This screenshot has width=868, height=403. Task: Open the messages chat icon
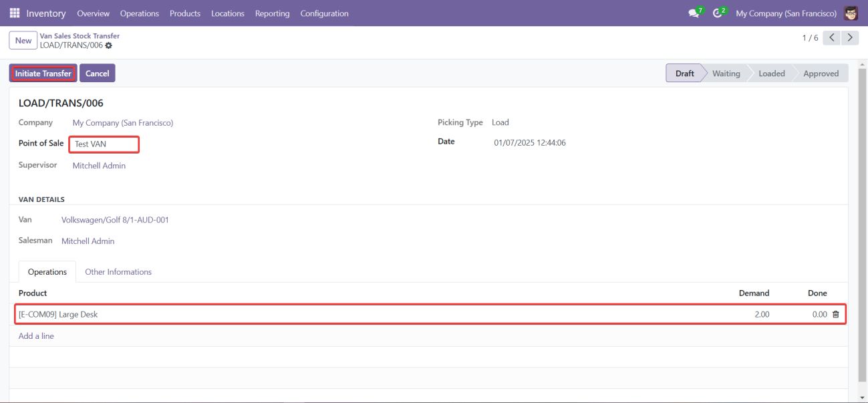(x=694, y=13)
